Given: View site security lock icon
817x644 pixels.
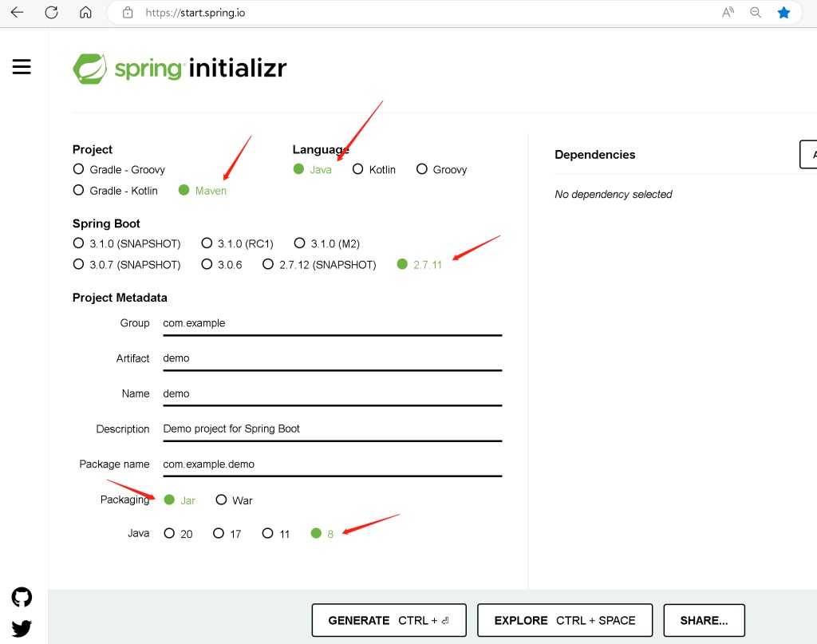Looking at the screenshot, I should tap(128, 13).
